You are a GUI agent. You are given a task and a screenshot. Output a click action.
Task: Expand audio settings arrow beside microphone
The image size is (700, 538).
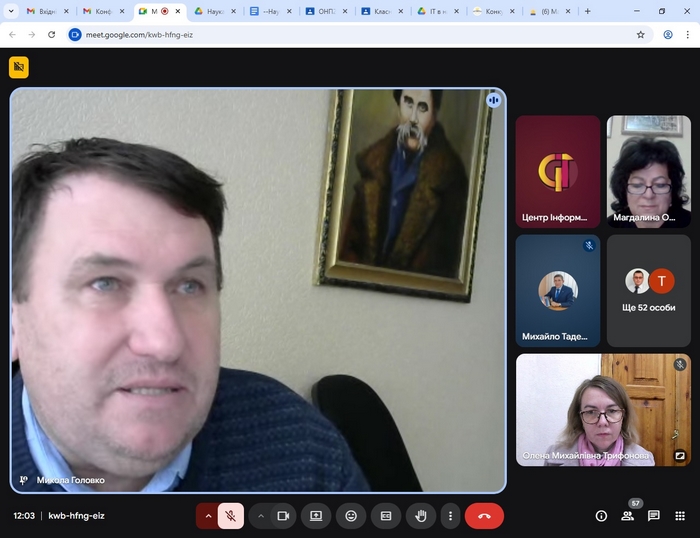coord(208,516)
